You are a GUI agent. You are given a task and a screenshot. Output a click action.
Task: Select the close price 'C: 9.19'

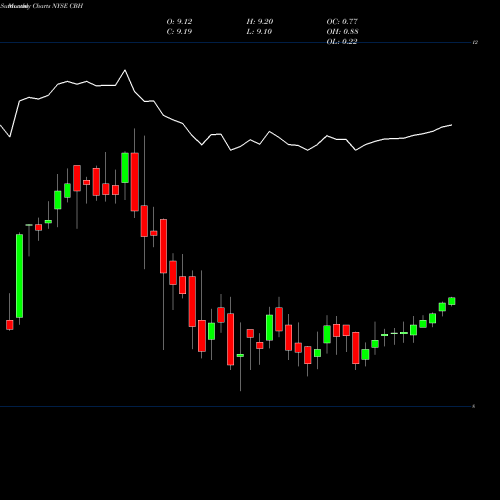[179, 32]
